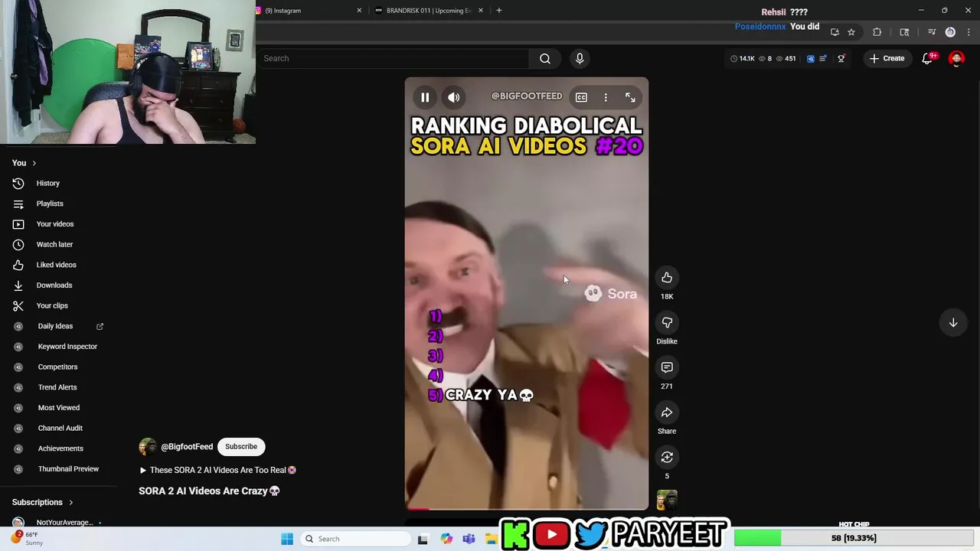Open the YouTube Create button
The image size is (980, 551).
click(887, 58)
